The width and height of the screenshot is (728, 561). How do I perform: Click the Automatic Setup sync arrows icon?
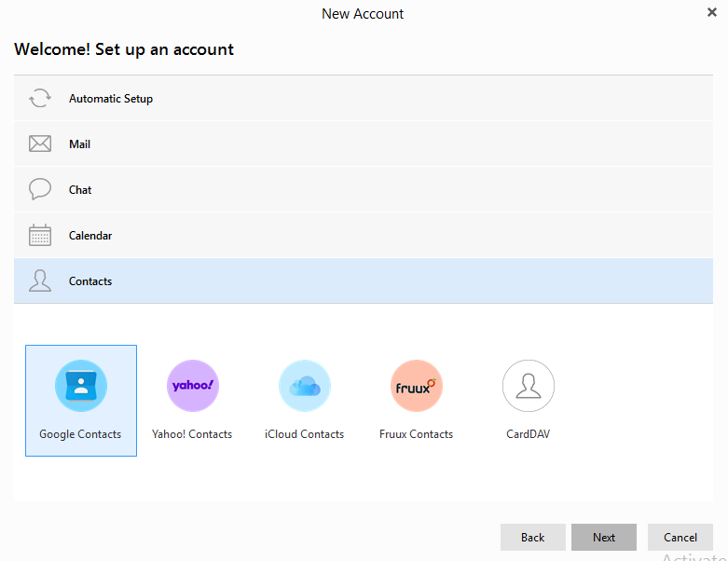(x=40, y=99)
